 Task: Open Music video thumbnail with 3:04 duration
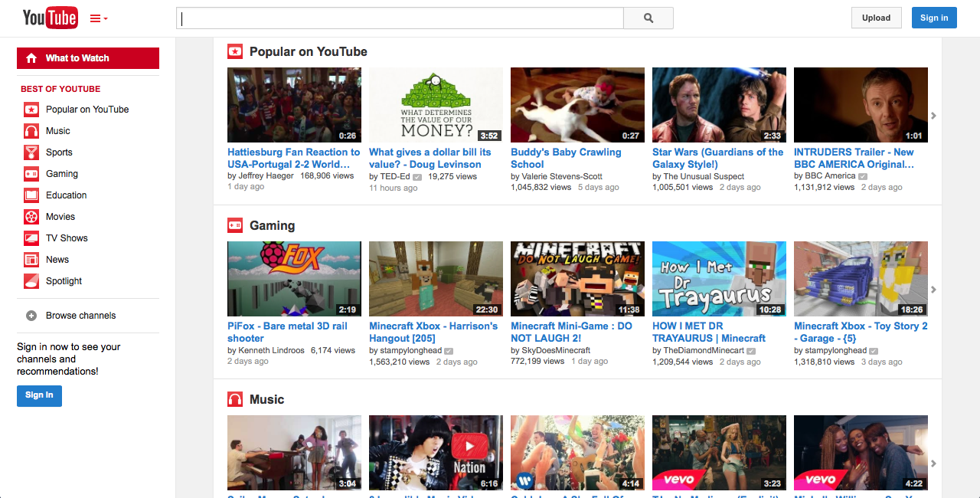[x=294, y=453]
